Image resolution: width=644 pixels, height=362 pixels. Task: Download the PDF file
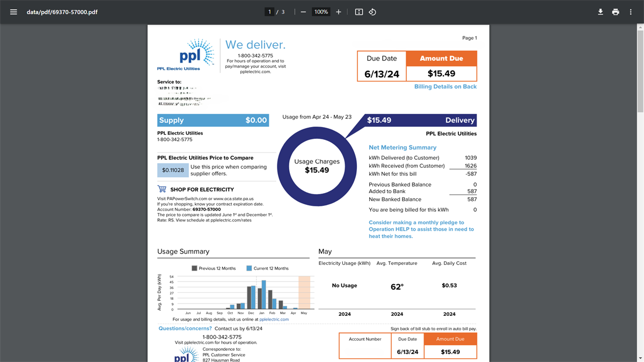pos(601,12)
